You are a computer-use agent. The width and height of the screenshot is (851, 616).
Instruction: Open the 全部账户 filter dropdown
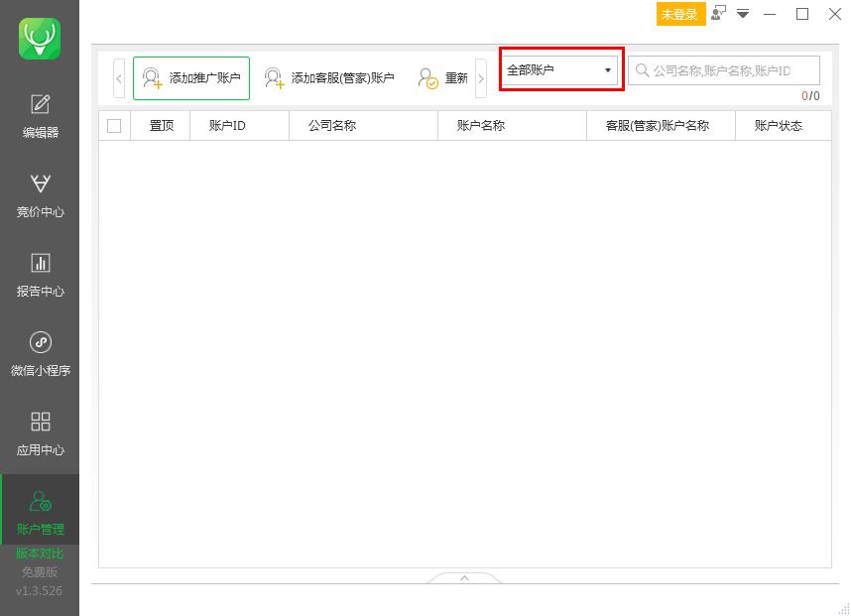(x=559, y=69)
